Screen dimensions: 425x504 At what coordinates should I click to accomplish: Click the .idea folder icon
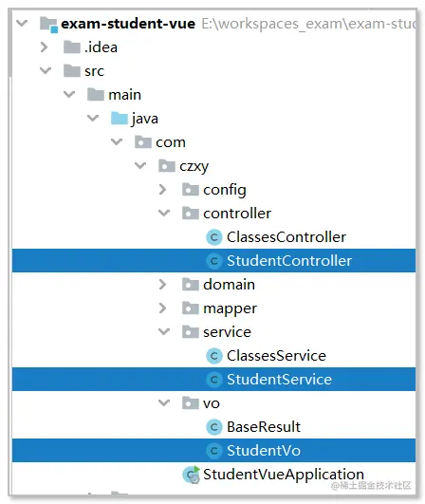(72, 47)
